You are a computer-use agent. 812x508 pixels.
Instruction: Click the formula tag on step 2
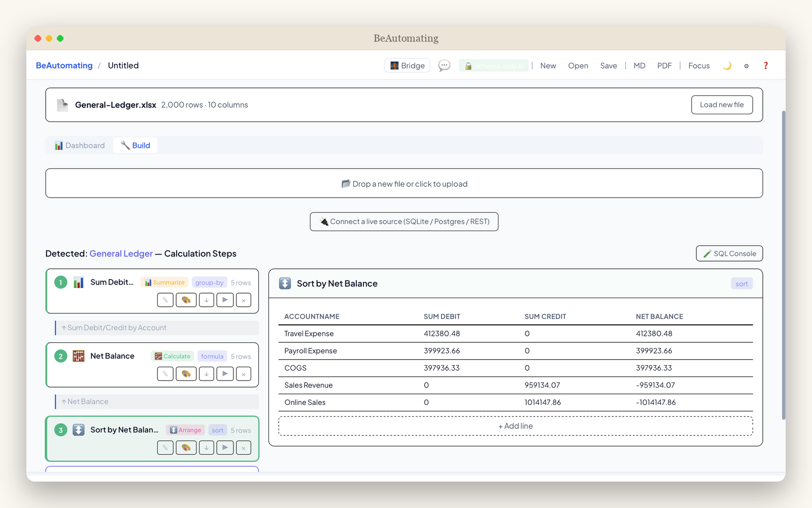(x=212, y=356)
